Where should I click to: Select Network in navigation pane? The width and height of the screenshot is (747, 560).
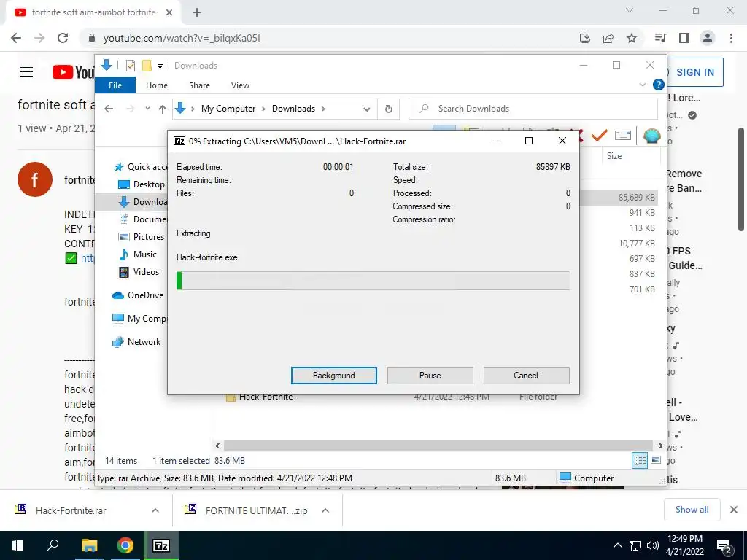pos(136,342)
